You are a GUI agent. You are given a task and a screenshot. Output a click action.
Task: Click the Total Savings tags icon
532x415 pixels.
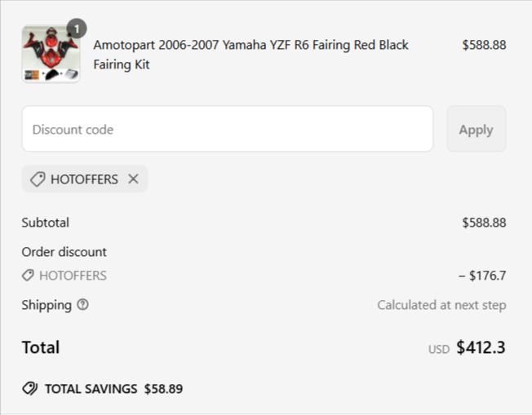coord(30,389)
